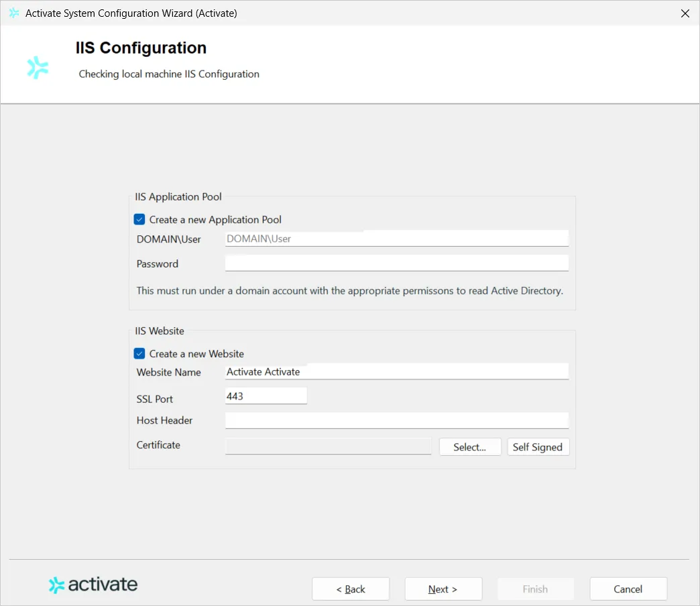
Task: Click the Host Header field
Action: click(x=396, y=420)
